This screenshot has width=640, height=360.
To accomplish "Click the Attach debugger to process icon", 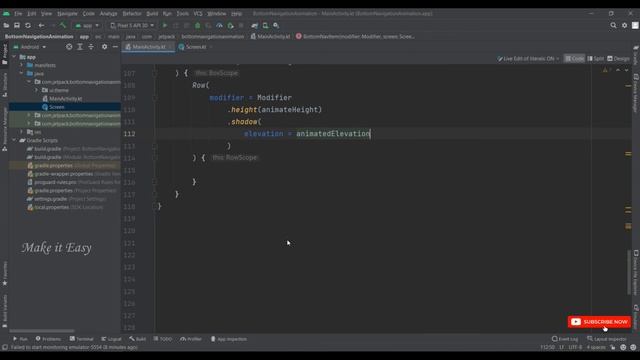I will [230, 25].
